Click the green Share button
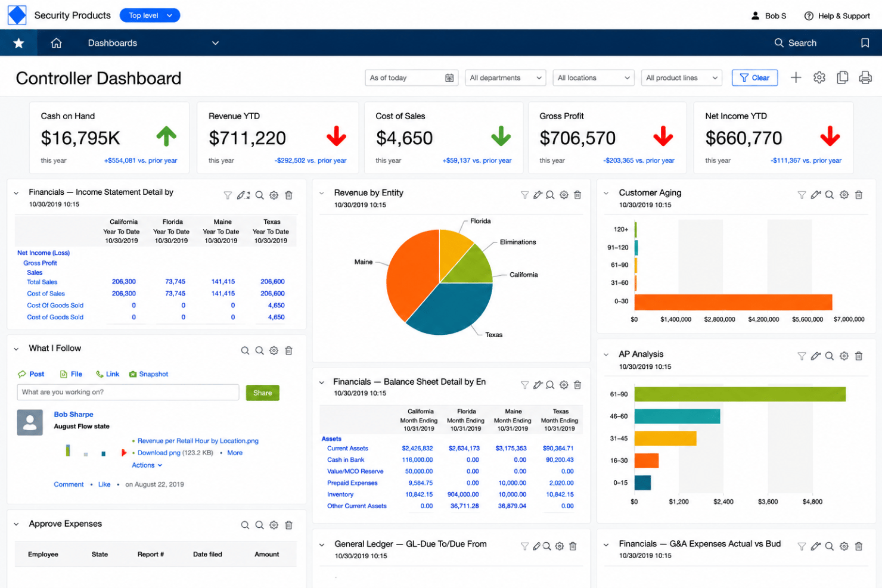Screen dimensions: 882x588 [262, 393]
